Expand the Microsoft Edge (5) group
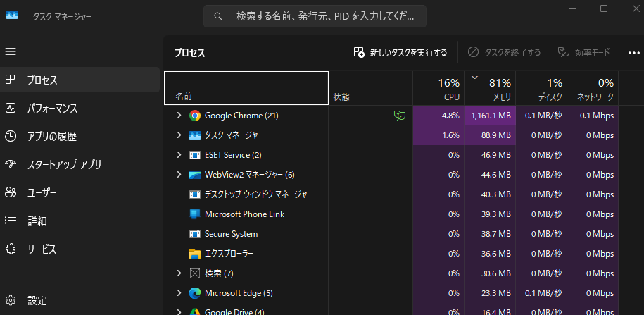The image size is (644, 315). click(179, 293)
